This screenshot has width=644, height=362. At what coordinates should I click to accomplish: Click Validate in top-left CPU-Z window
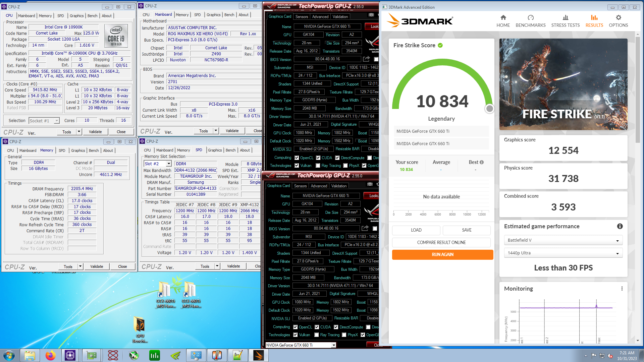coord(95,132)
